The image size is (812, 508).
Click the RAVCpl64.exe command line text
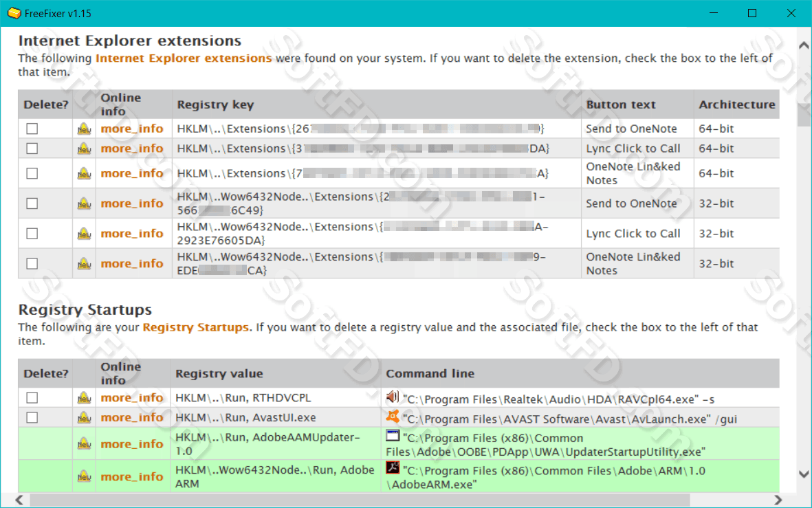click(x=559, y=399)
